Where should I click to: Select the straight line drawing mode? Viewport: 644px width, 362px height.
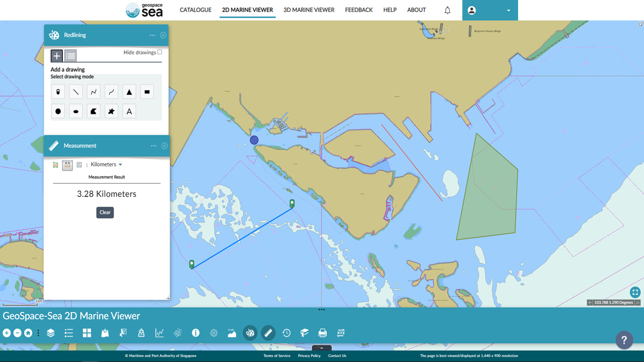[x=76, y=92]
